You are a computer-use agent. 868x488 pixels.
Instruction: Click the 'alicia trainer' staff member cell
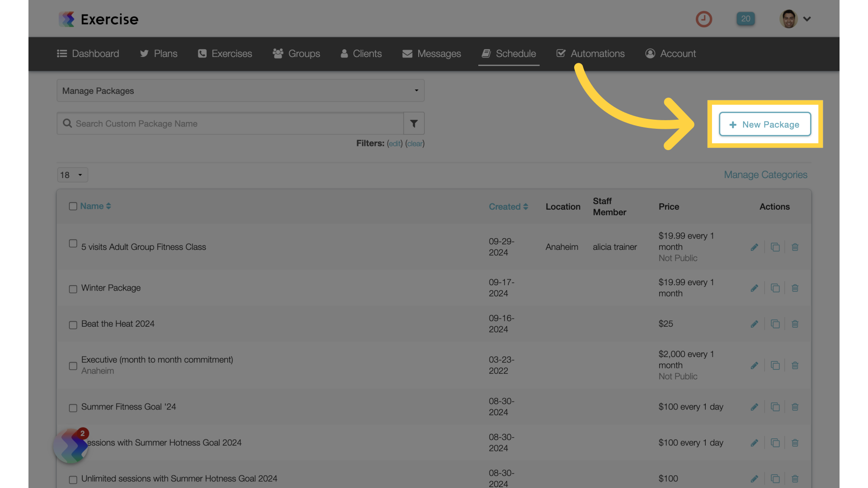click(x=615, y=247)
